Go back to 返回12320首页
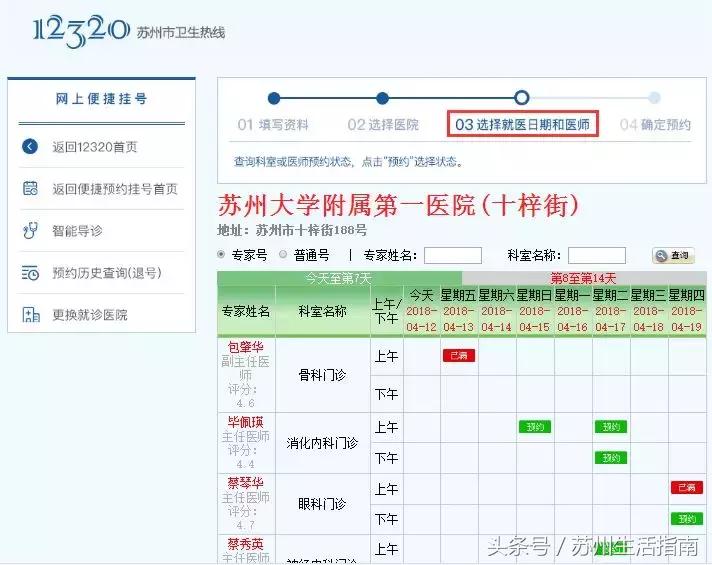This screenshot has height=565, width=712. click(x=94, y=147)
